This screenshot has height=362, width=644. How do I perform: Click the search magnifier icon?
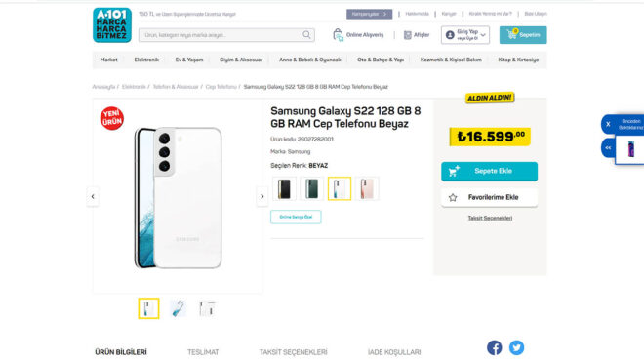click(x=306, y=35)
